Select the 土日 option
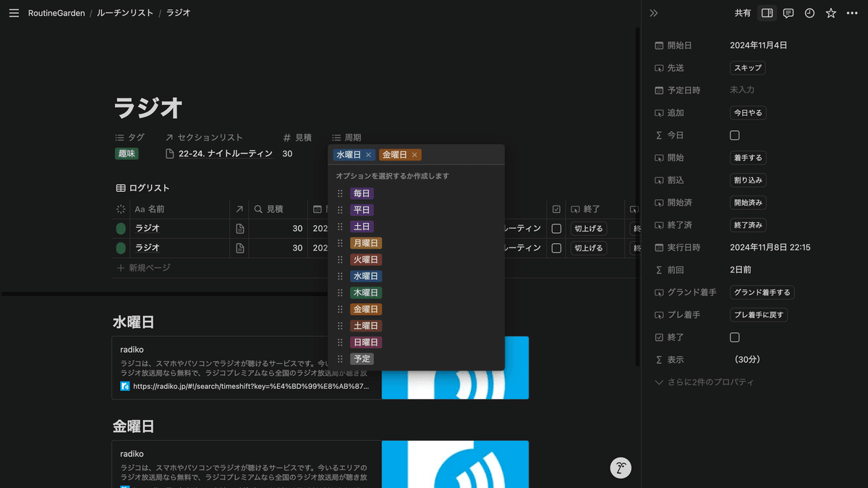 pyautogui.click(x=362, y=227)
